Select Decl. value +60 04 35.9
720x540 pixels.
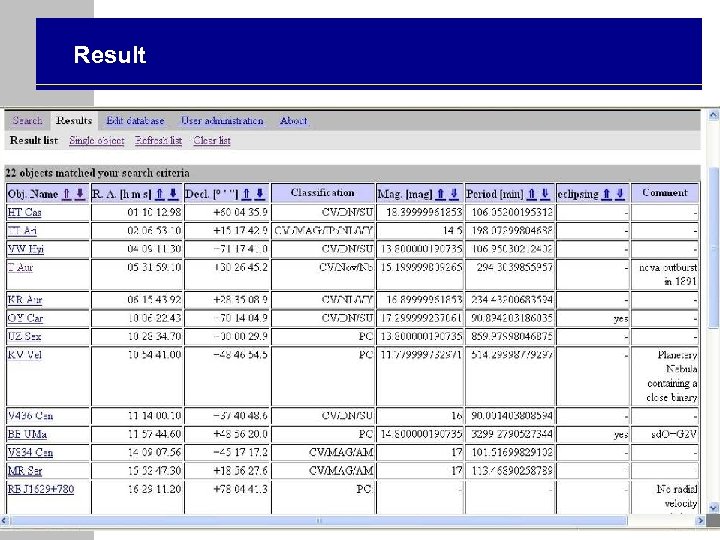(240, 212)
